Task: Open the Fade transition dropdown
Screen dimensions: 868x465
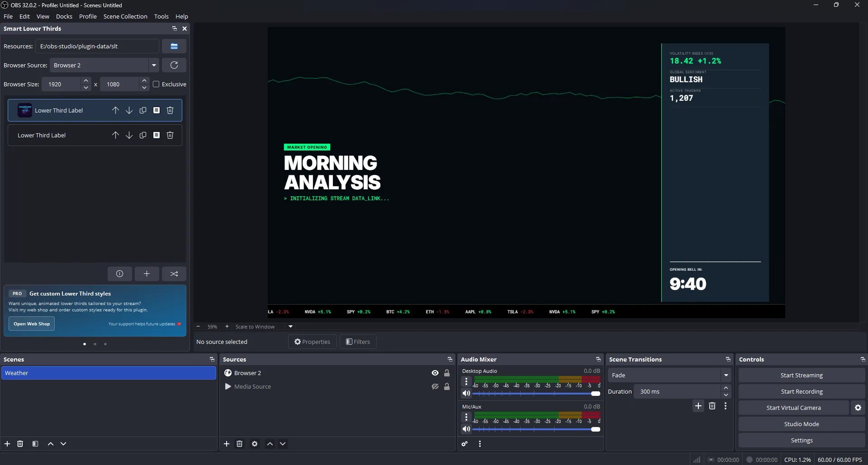Action: (726, 375)
